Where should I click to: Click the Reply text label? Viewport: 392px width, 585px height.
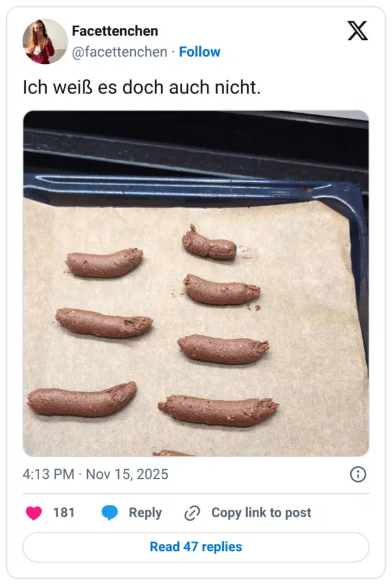coord(145,513)
